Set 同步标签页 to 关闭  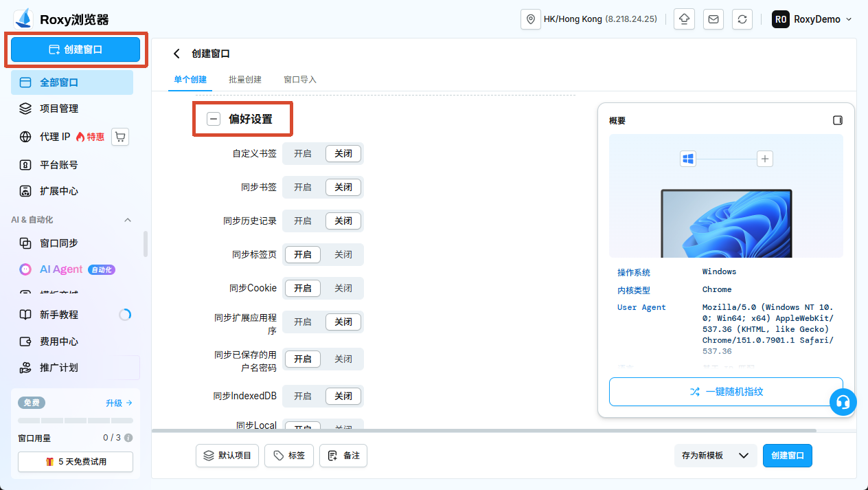tap(343, 254)
